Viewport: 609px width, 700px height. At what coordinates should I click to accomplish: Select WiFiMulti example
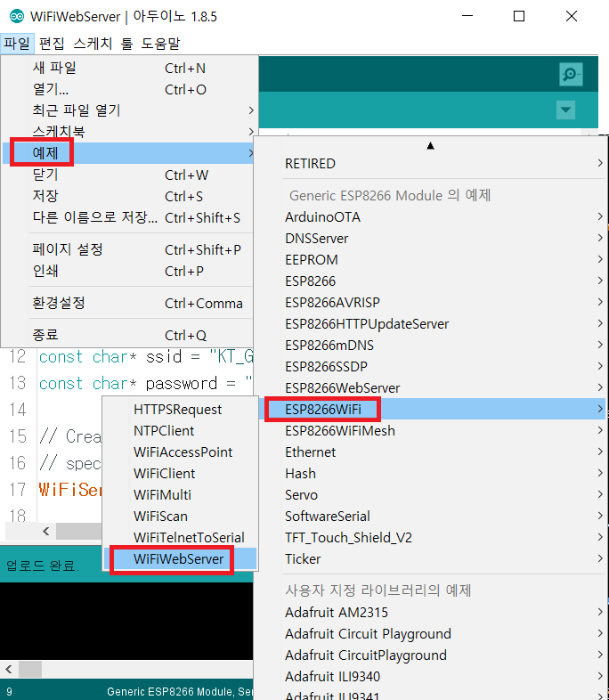point(180,494)
